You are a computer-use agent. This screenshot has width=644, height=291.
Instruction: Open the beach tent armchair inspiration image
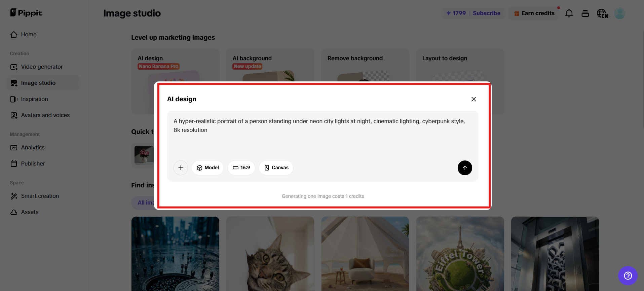point(365,254)
